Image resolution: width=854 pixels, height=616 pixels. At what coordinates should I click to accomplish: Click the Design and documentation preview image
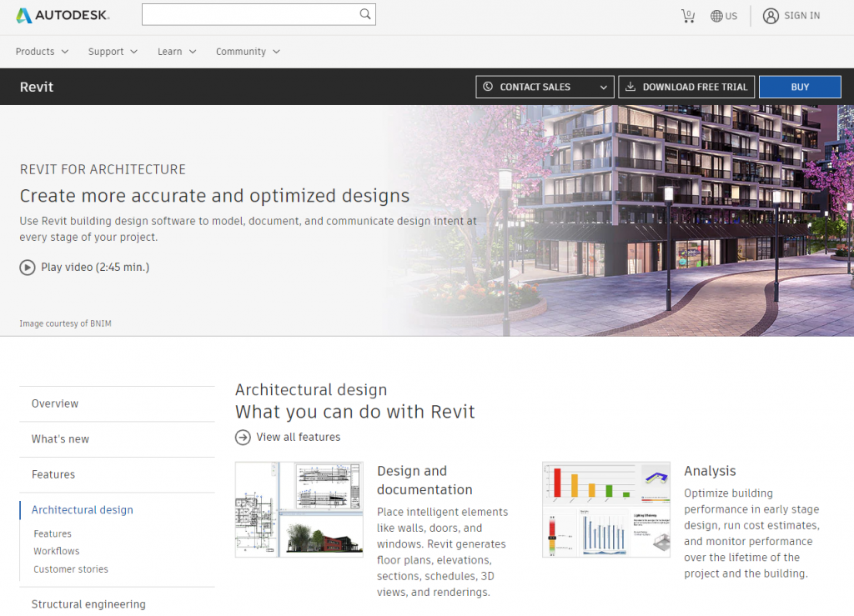pos(299,509)
